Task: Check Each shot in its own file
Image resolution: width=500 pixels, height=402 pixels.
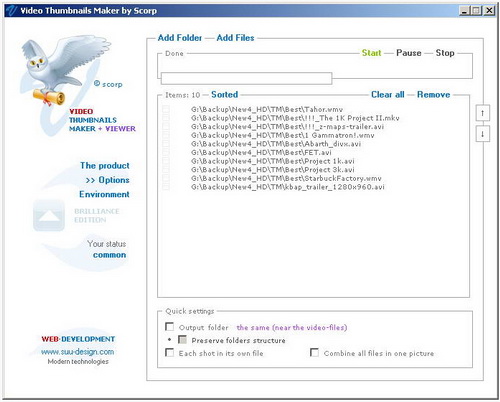Action: 170,352
